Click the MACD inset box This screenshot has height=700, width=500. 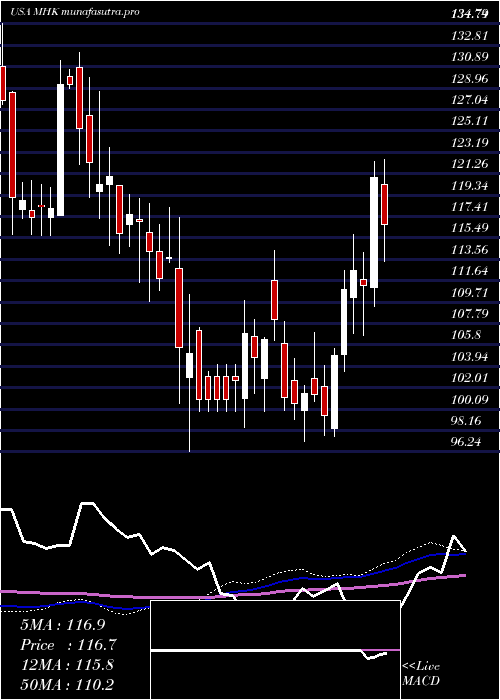[275, 650]
